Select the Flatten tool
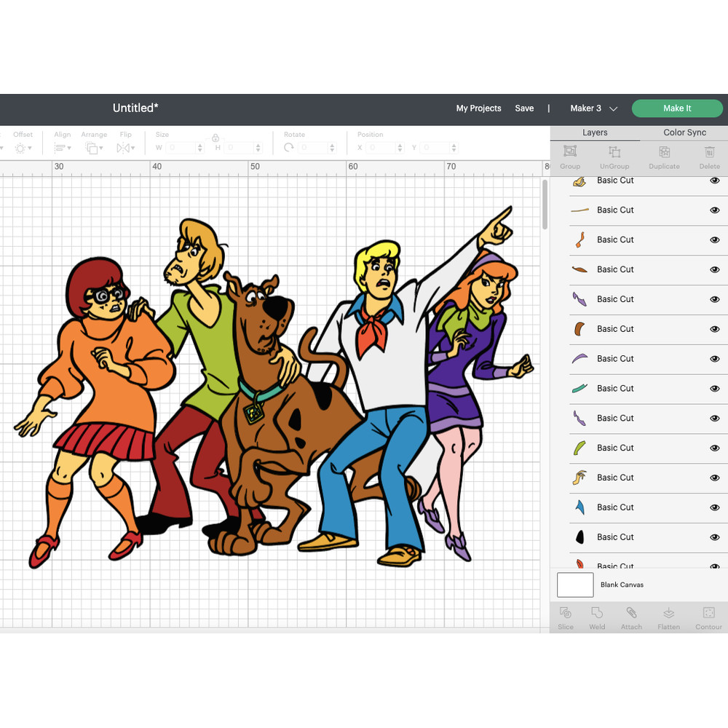This screenshot has height=728, width=728. pyautogui.click(x=668, y=617)
